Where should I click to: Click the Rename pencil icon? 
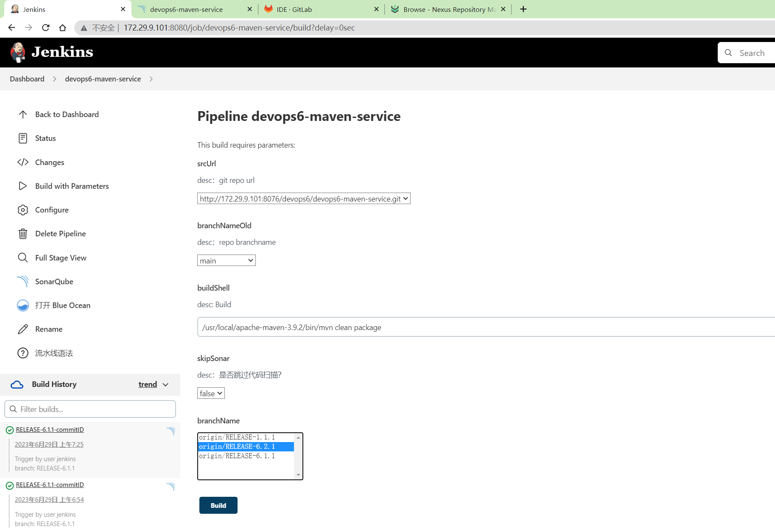click(x=23, y=329)
